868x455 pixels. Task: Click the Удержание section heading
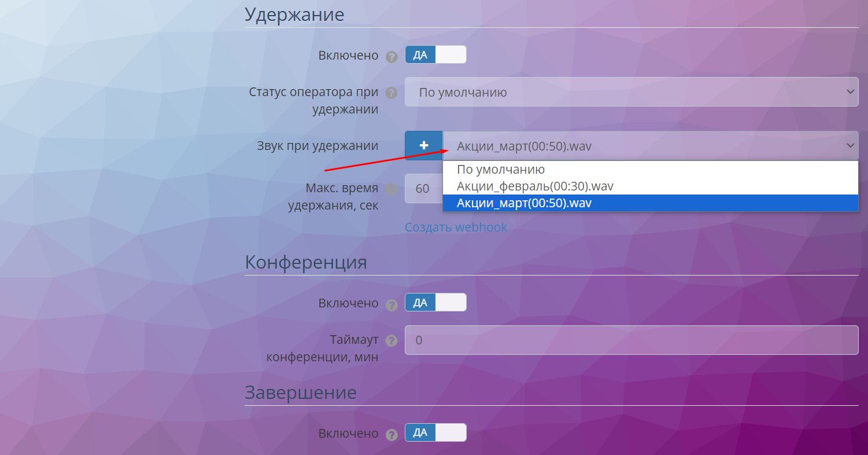(294, 14)
